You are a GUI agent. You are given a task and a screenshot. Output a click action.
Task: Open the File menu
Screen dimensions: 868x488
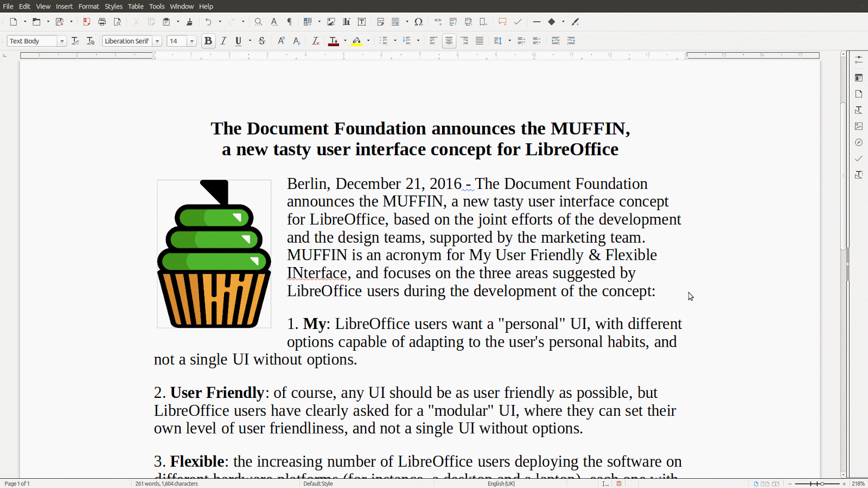pos(8,7)
